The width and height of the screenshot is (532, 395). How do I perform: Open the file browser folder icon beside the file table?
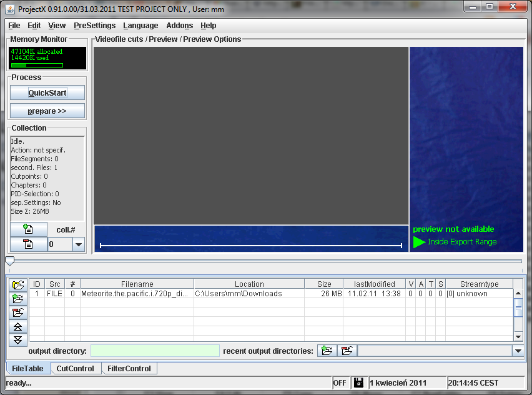click(18, 284)
